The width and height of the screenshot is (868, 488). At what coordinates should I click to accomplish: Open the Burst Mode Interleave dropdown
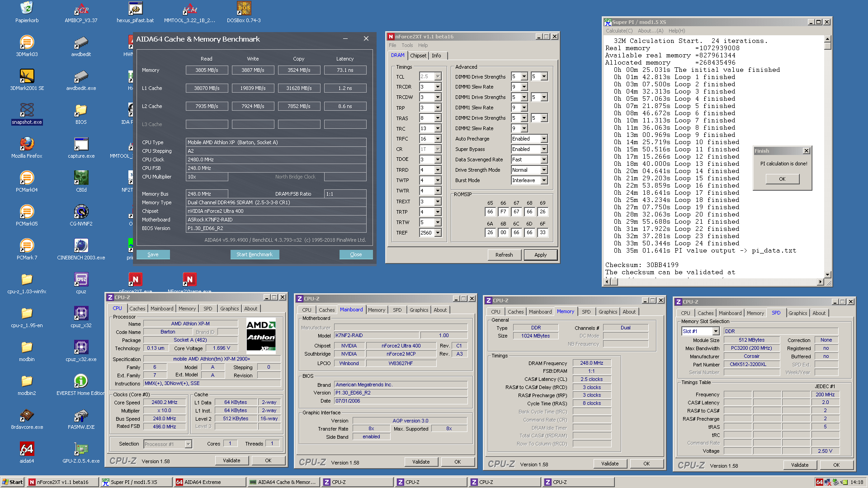point(544,180)
